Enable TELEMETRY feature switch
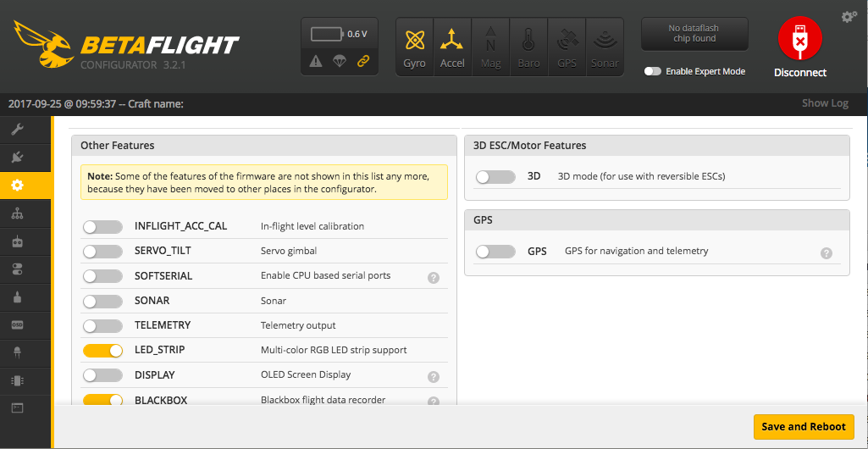This screenshot has height=449, width=868. pos(102,326)
